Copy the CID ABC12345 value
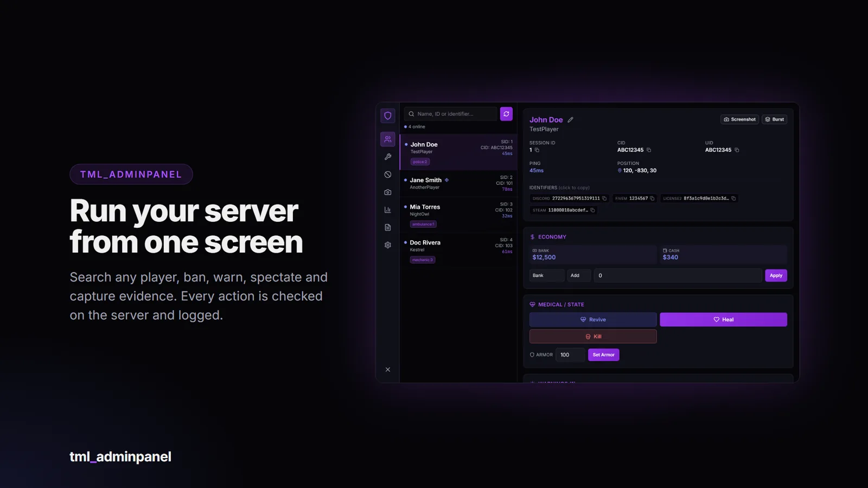Viewport: 868px width, 488px height. click(x=649, y=150)
